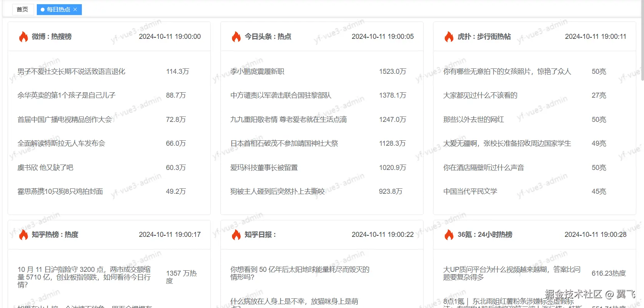Screen dimensions: 644x308
Task: Click the flame icon of 知乎热榜 card
Action: point(23,235)
